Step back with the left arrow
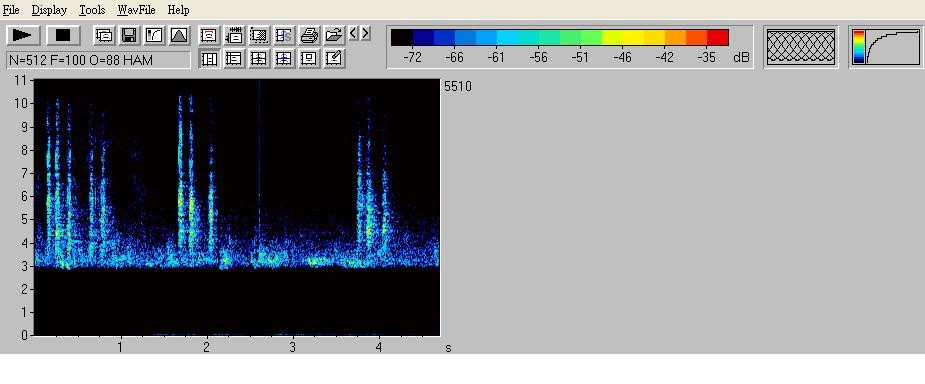This screenshot has width=925, height=384. [x=353, y=33]
